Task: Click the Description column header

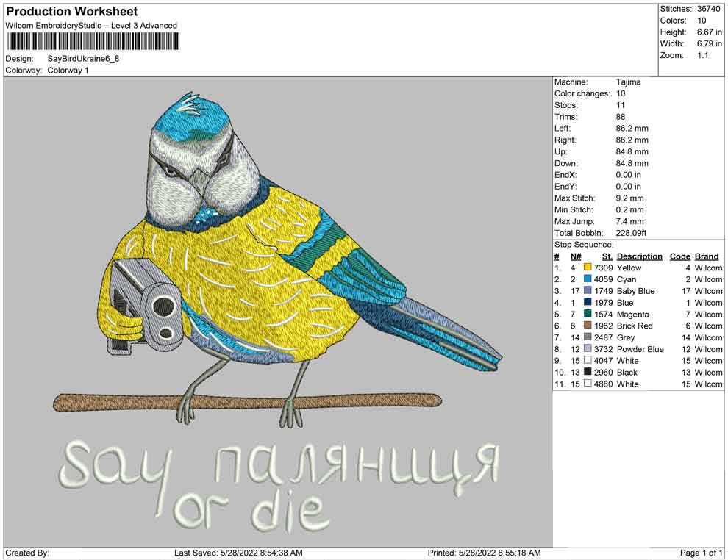Action: tap(639, 256)
